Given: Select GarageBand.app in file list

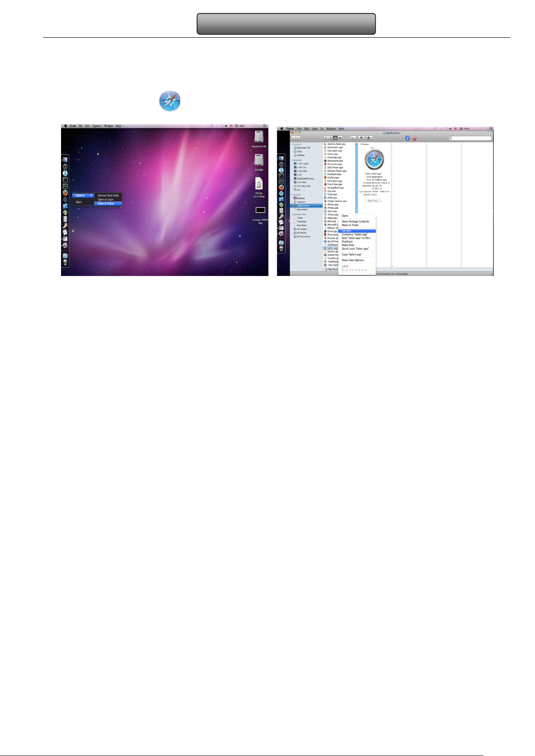Looking at the screenshot, I should point(334,188).
